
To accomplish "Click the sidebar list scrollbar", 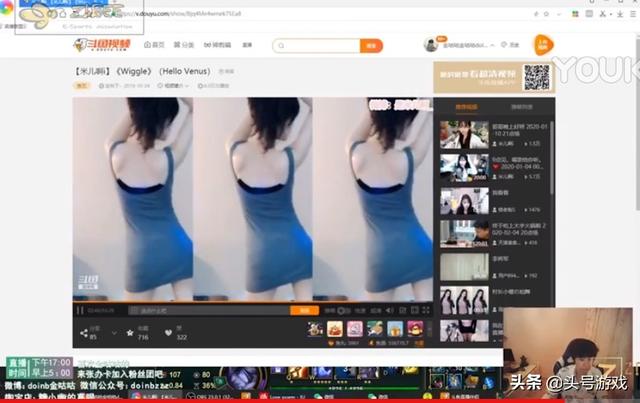I will pos(552,157).
